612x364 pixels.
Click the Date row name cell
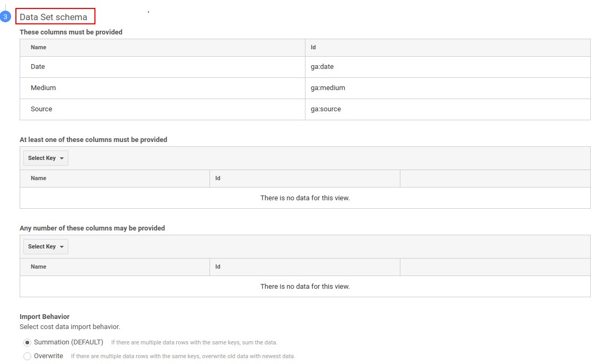[x=162, y=67]
